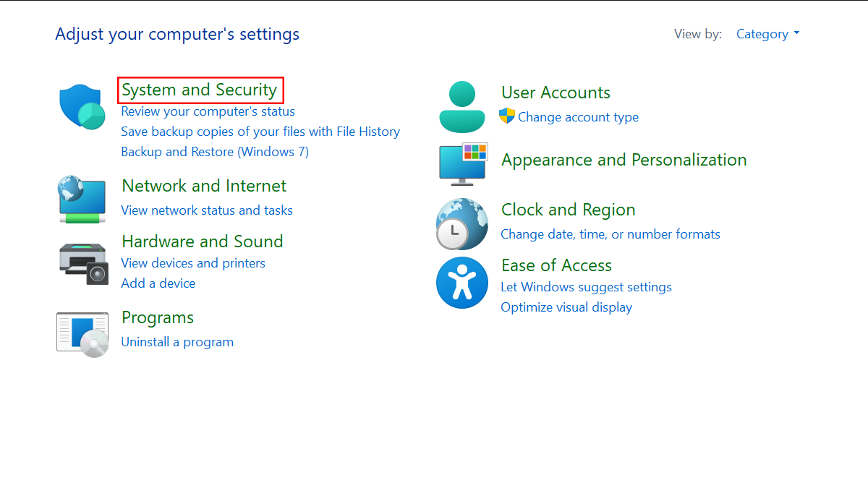The height and width of the screenshot is (488, 868).
Task: Click the Clock and Region globe icon
Action: pyautogui.click(x=462, y=223)
